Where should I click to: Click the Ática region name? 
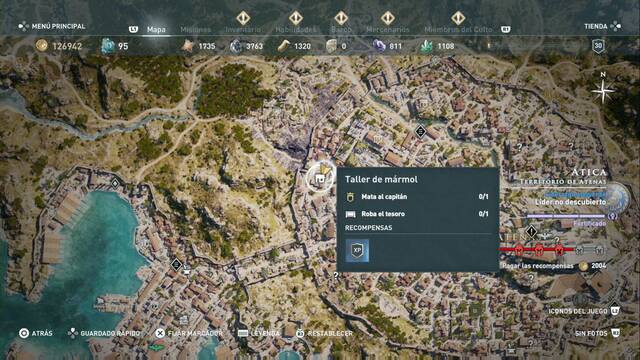pos(588,172)
